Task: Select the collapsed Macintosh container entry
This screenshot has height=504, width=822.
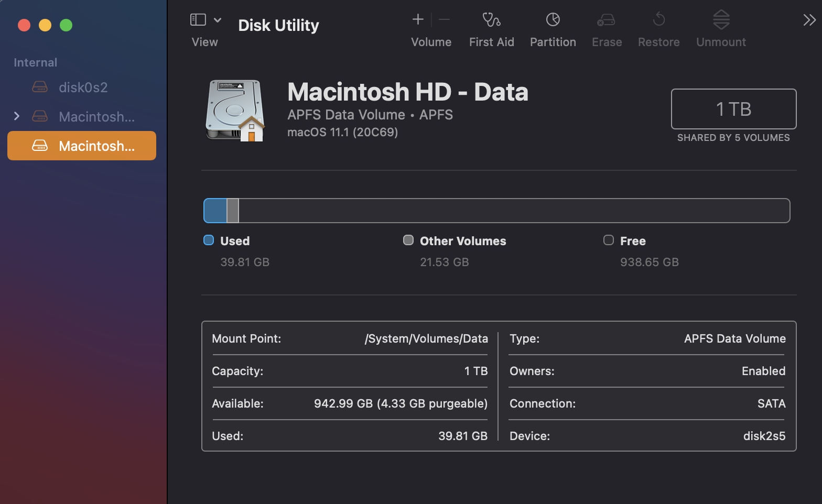Action: pos(96,116)
